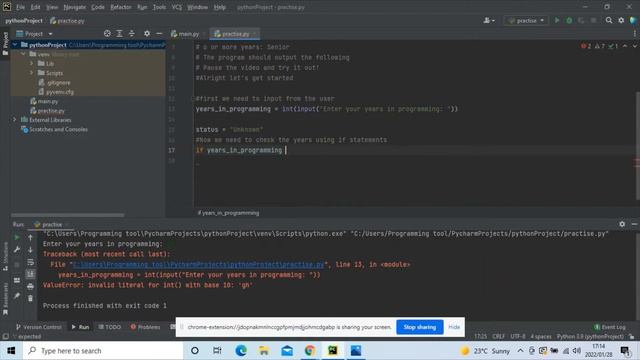Viewport: 640px width, 360px height.
Task: Open the Refactor menu
Action: (x=121, y=7)
